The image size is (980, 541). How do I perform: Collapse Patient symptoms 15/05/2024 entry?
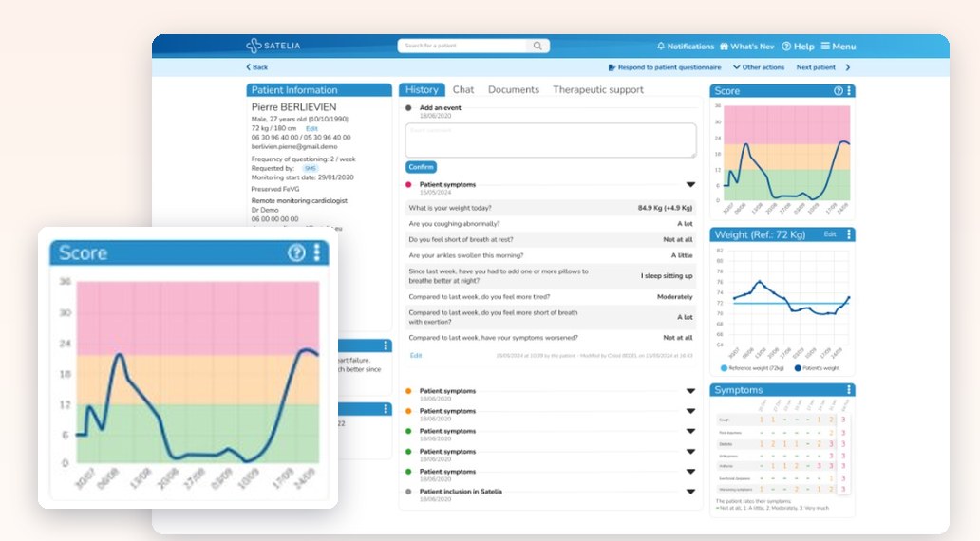tap(690, 184)
